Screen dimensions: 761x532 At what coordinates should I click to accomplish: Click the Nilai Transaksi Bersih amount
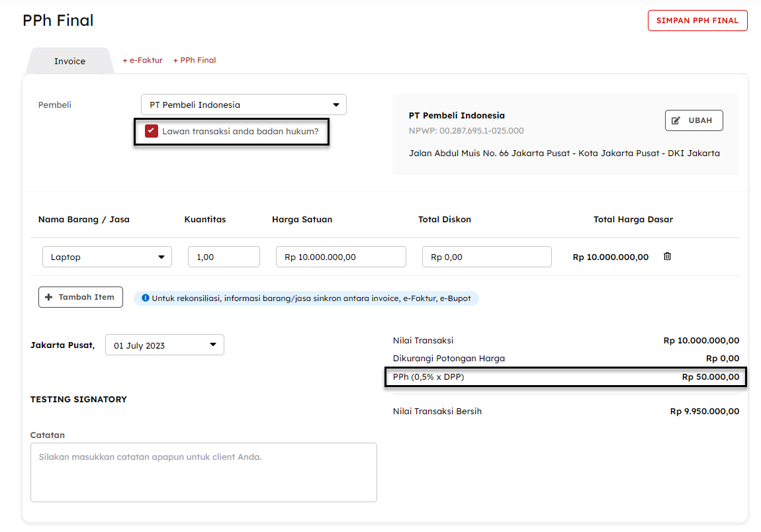(x=704, y=412)
